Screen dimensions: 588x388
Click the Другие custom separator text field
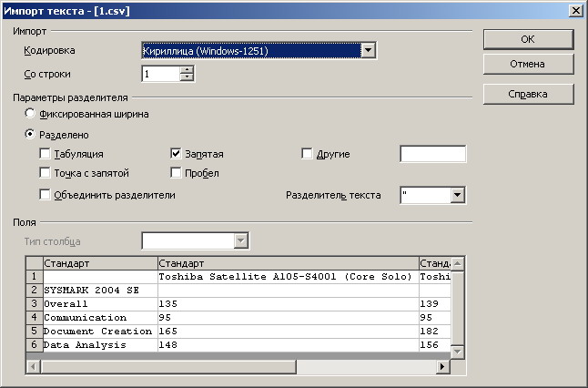(432, 154)
